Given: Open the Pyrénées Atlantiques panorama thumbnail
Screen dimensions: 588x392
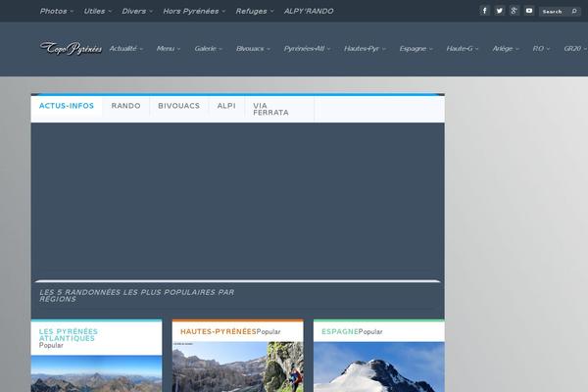Looking at the screenshot, I should 96,373.
